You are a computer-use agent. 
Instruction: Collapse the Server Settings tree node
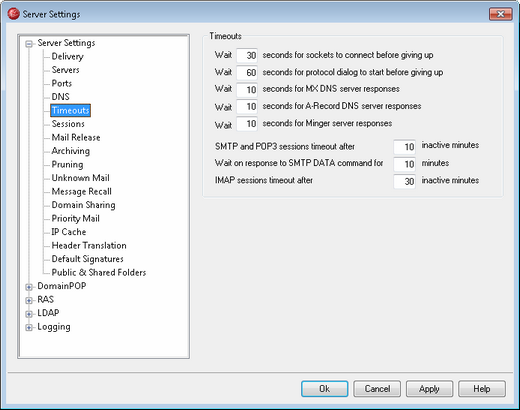pyautogui.click(x=29, y=44)
